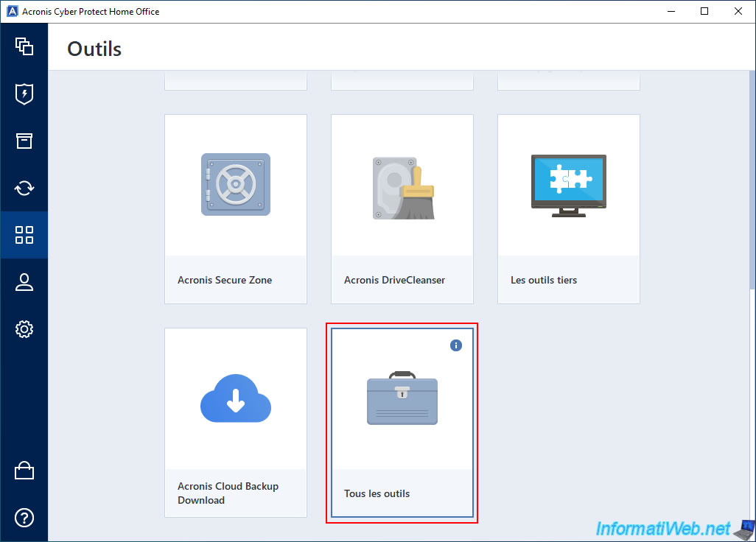Show info for the Tous les outils tile

click(455, 345)
